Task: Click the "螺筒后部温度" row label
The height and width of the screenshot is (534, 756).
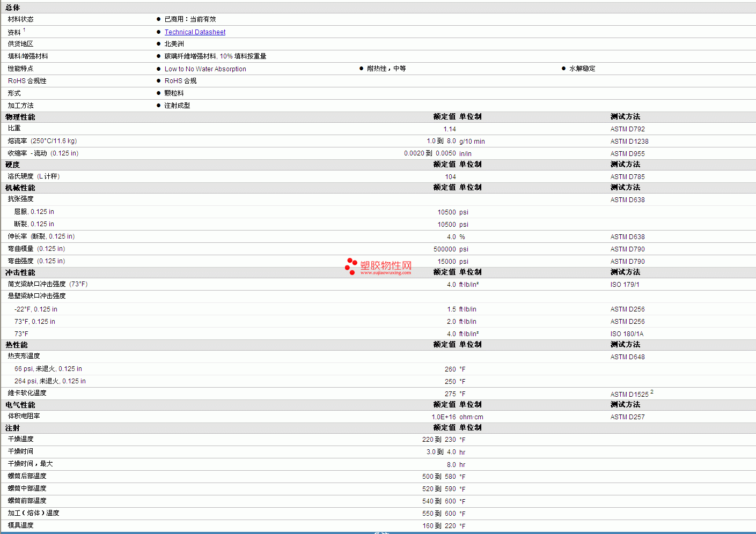Action: (x=27, y=476)
